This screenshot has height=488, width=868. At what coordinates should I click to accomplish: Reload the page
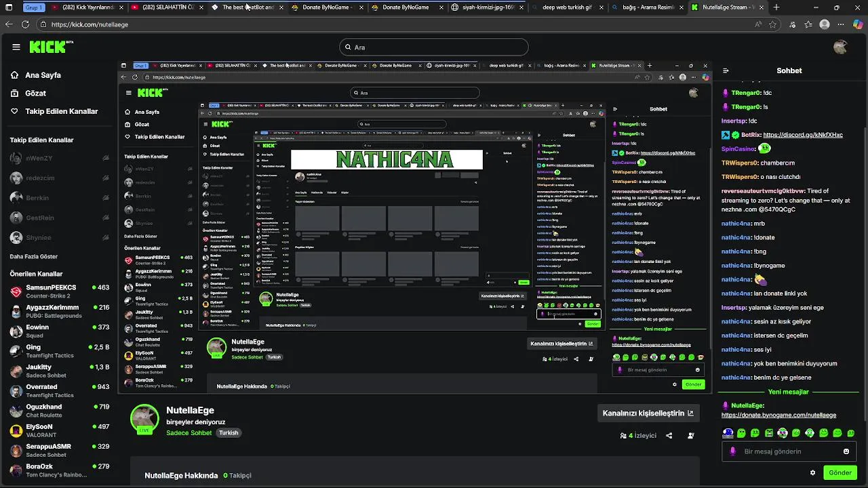pyautogui.click(x=25, y=24)
